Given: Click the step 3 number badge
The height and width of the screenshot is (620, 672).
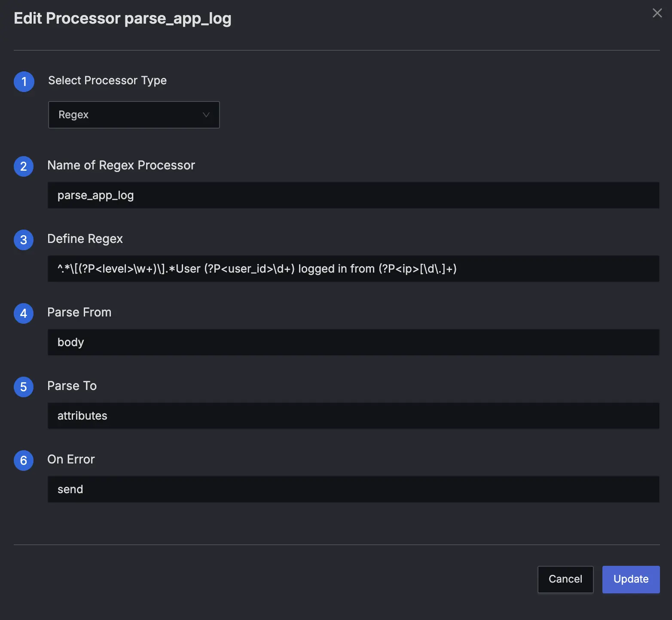Looking at the screenshot, I should [x=24, y=240].
